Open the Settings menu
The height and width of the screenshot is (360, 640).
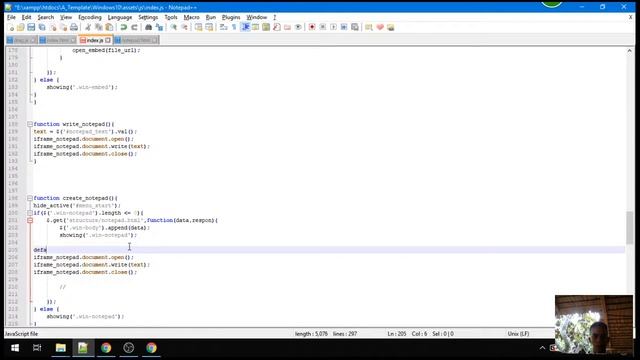point(148,17)
